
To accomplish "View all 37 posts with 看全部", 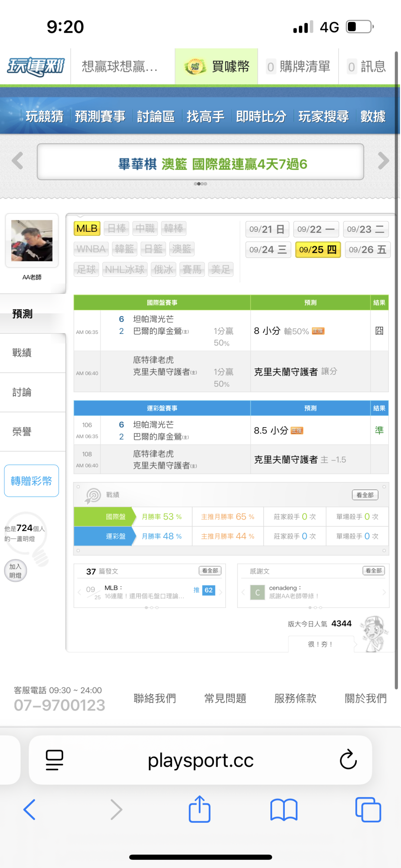I will click(210, 570).
